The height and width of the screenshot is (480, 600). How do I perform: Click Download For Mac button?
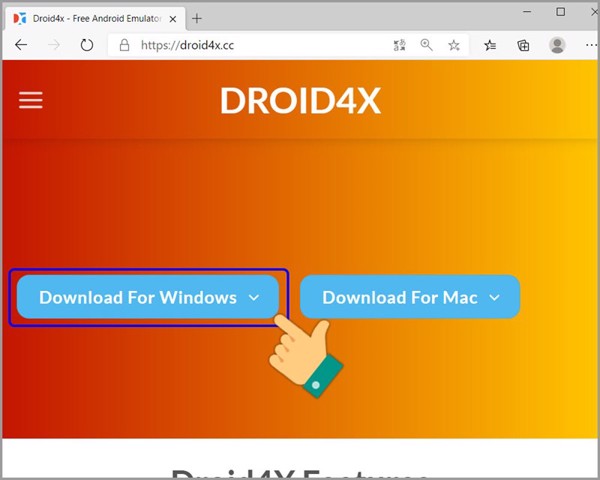point(410,297)
